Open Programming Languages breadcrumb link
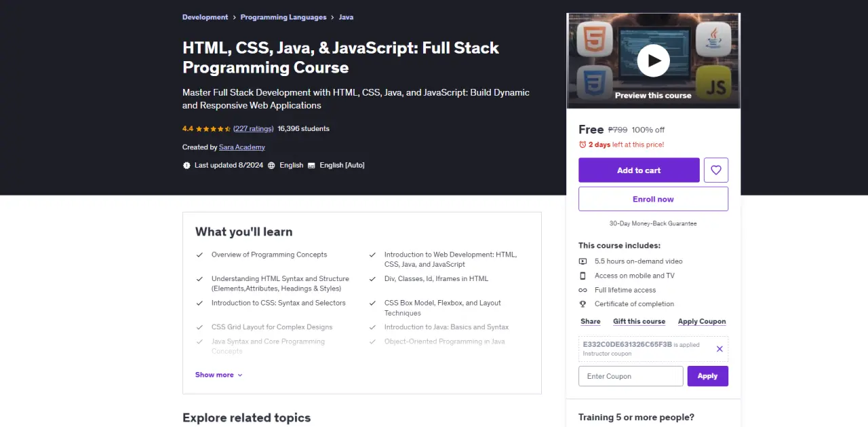The height and width of the screenshot is (427, 868). pyautogui.click(x=283, y=17)
